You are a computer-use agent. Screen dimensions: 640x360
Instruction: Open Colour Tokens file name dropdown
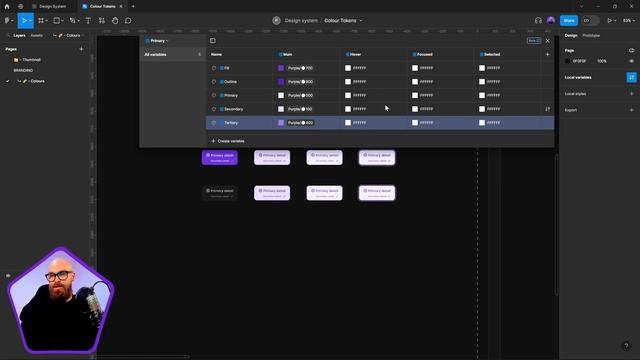pos(361,20)
